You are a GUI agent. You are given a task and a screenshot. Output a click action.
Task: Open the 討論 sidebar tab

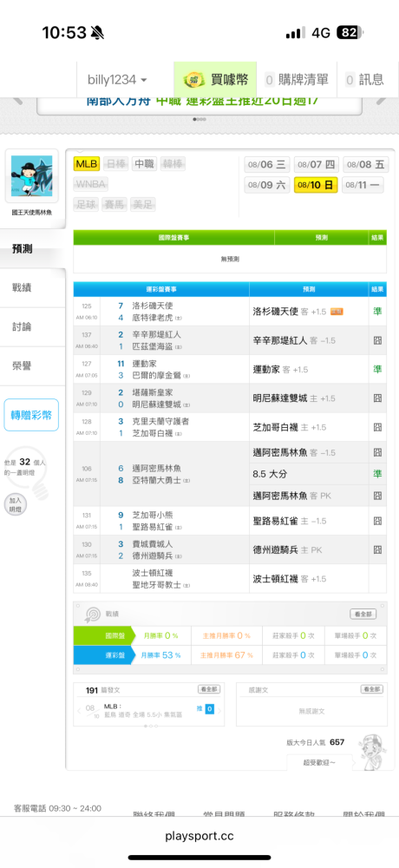click(33, 326)
